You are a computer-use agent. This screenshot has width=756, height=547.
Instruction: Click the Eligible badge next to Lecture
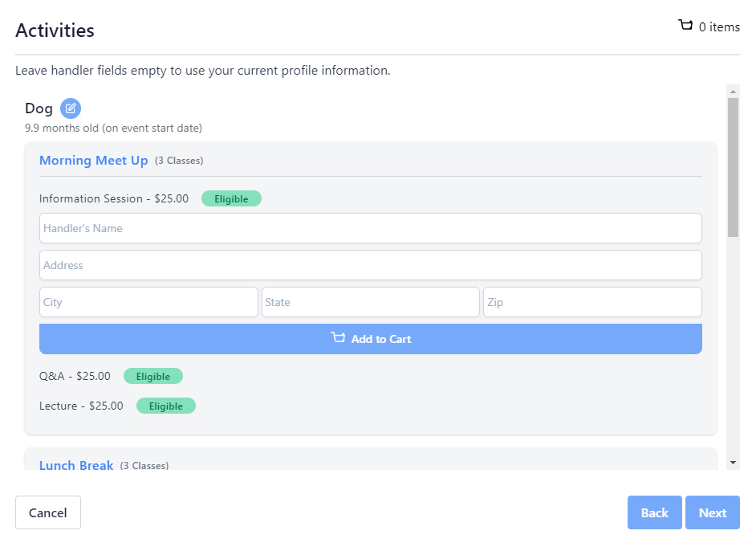point(166,406)
